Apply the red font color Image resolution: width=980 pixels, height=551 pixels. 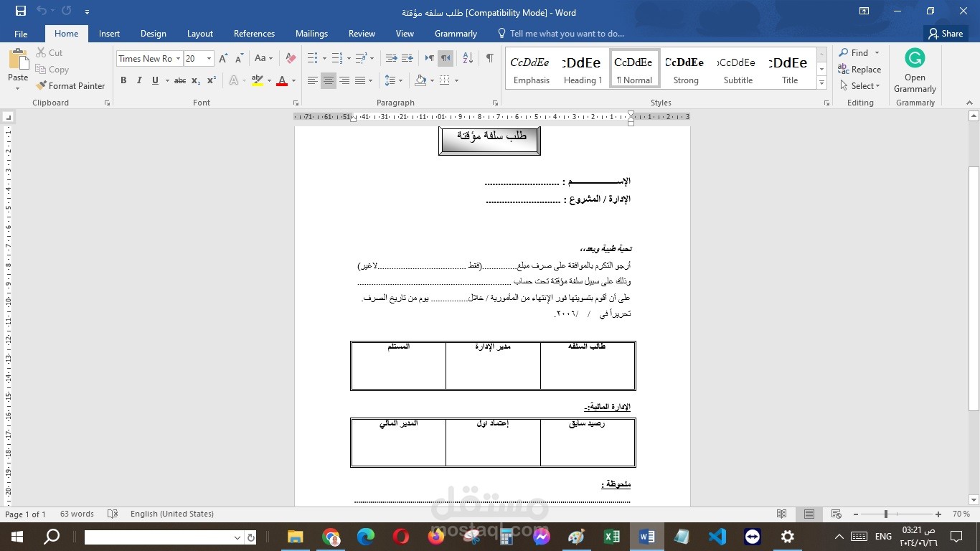282,80
